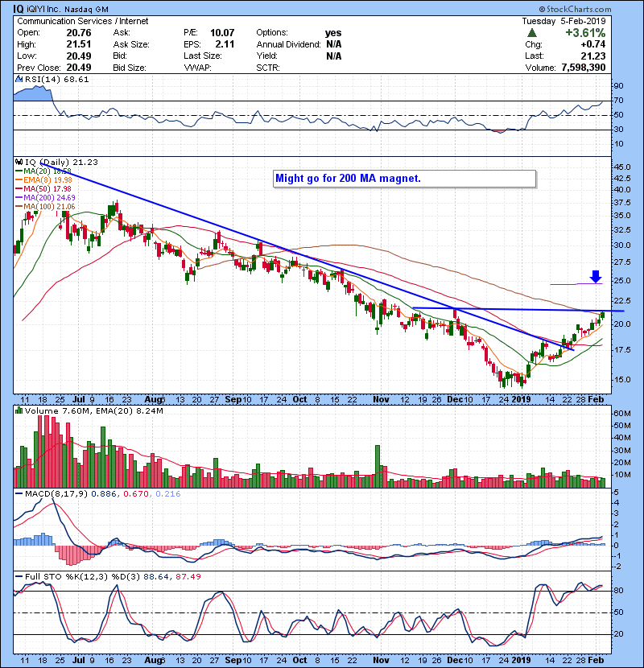Click the MACD(8,17,9) line marker dash
The width and height of the screenshot is (644, 668).
click(x=19, y=494)
